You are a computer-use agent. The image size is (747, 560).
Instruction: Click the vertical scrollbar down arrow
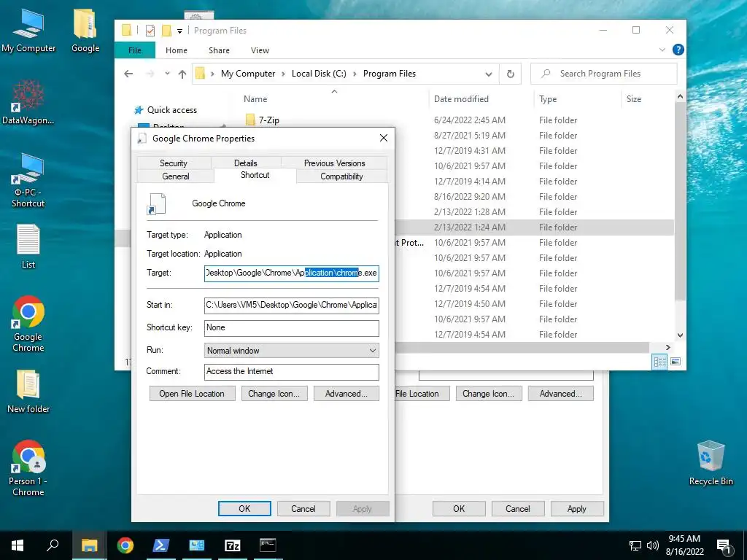(681, 335)
